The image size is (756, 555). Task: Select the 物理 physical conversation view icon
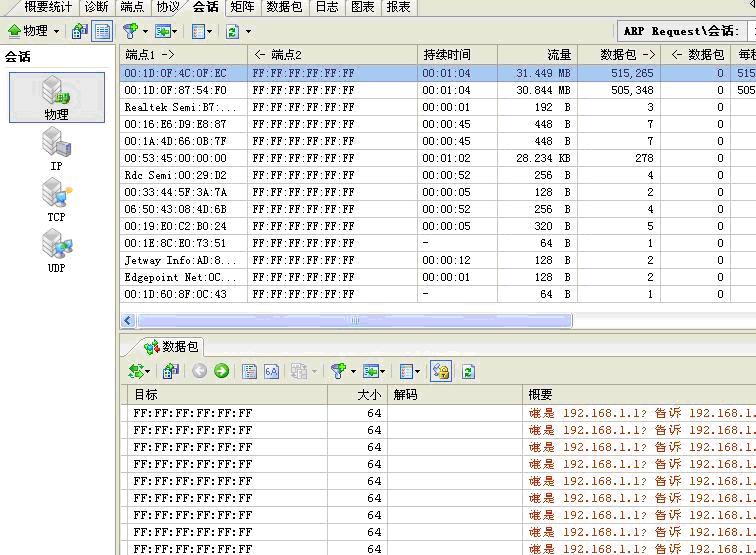pos(56,97)
